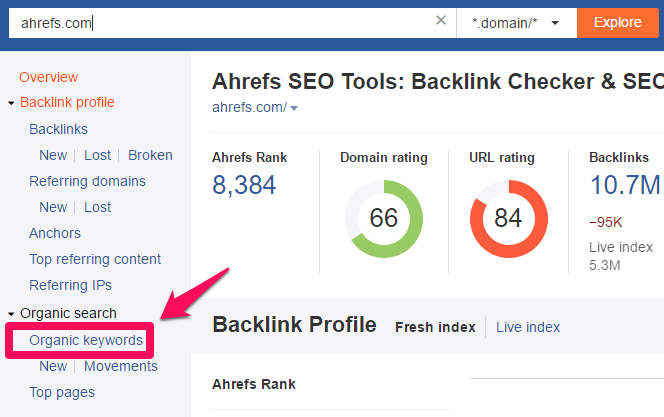The height and width of the screenshot is (417, 664).
Task: Open Referring IPs report
Action: click(71, 285)
